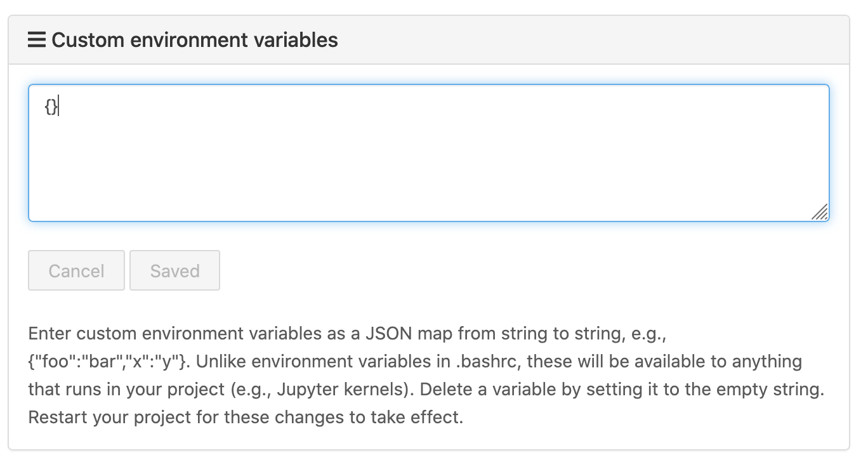The image size is (868, 467).
Task: Click the {"foo":"bar","x":"y"} example text
Action: click(x=108, y=362)
